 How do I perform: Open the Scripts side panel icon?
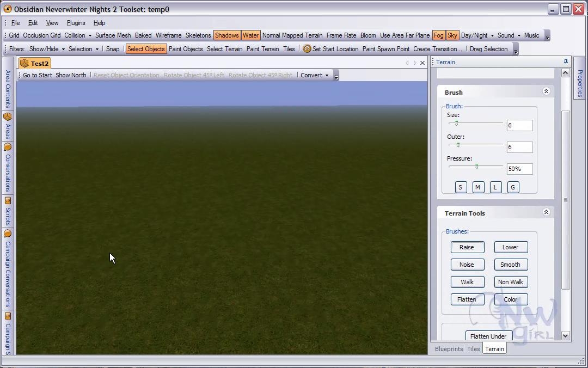point(8,201)
